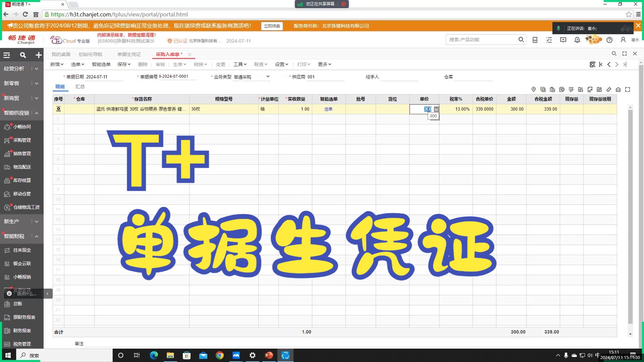Screen dimensions: 644x362
Task: Switch to the 汇总 sub-tab
Action: click(x=80, y=86)
